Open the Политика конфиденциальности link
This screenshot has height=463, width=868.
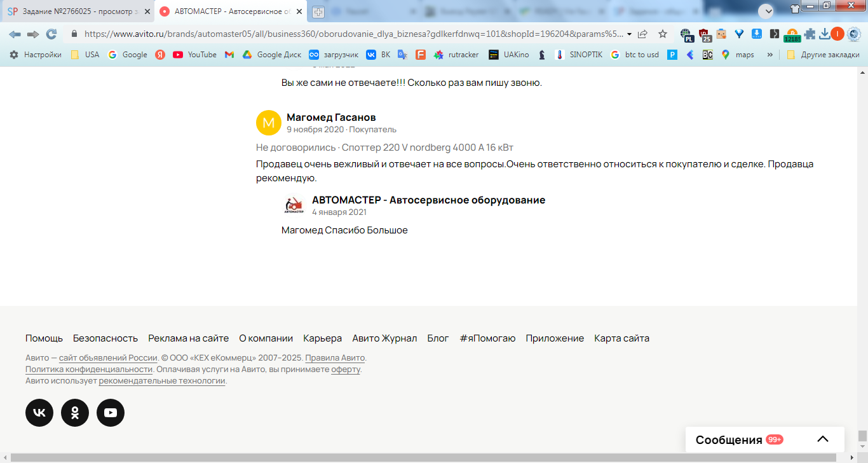coord(89,369)
